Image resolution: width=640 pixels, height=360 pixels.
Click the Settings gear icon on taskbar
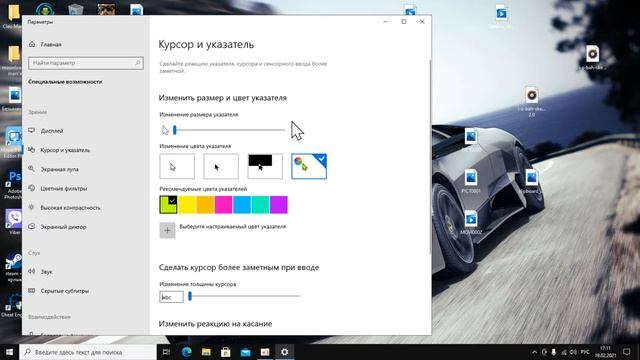pos(284,352)
